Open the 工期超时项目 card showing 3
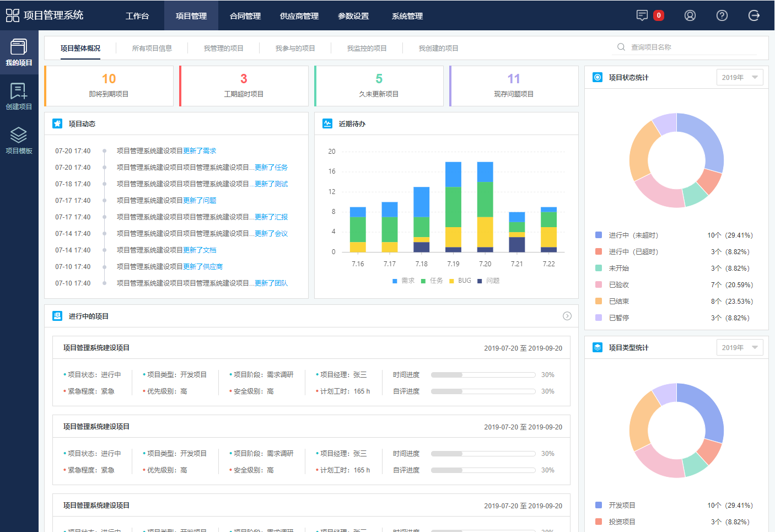 (244, 86)
